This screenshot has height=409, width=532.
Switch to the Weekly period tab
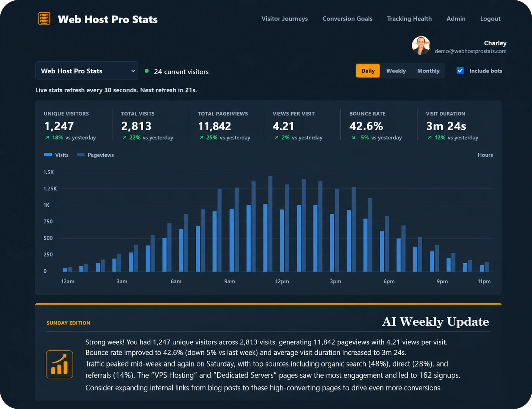396,71
